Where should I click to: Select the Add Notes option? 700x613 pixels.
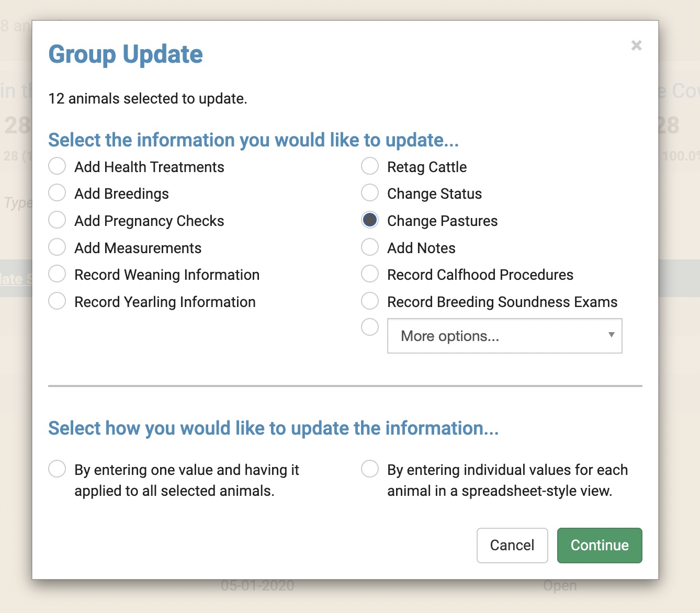coord(370,247)
